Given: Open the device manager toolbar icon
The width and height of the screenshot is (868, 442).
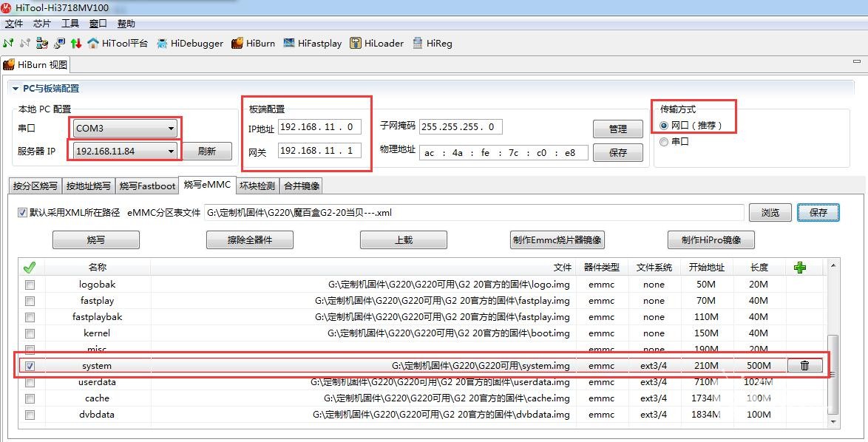Looking at the screenshot, I should click(42, 43).
